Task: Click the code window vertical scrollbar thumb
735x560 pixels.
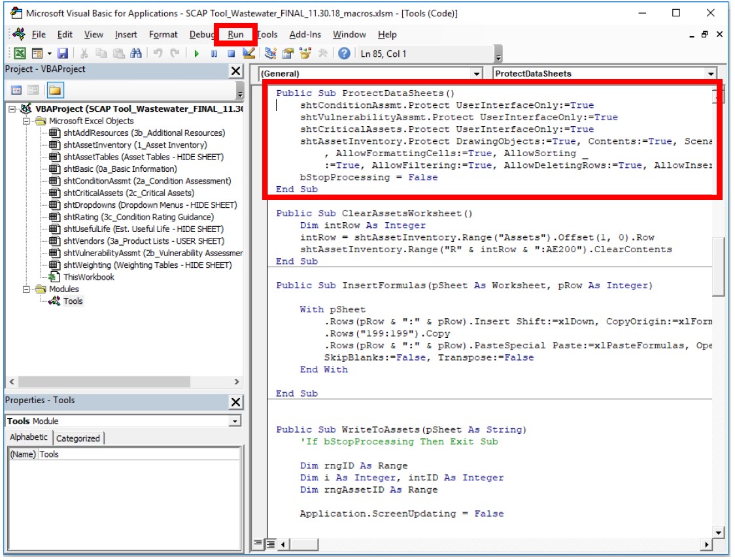Action: (718, 267)
